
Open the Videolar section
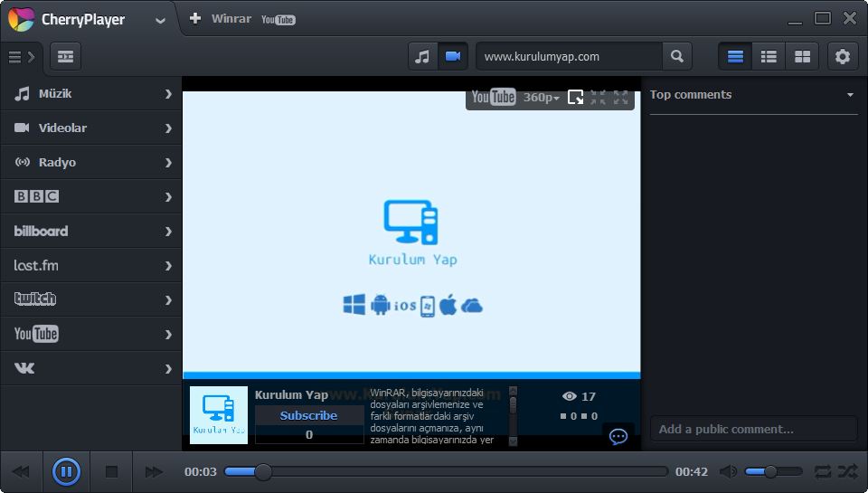(91, 128)
